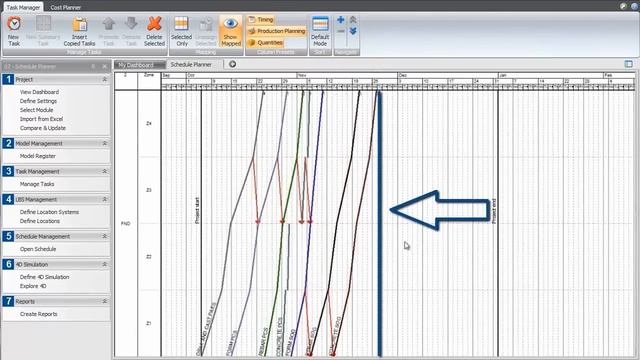Click the Define Locations link

(40, 221)
